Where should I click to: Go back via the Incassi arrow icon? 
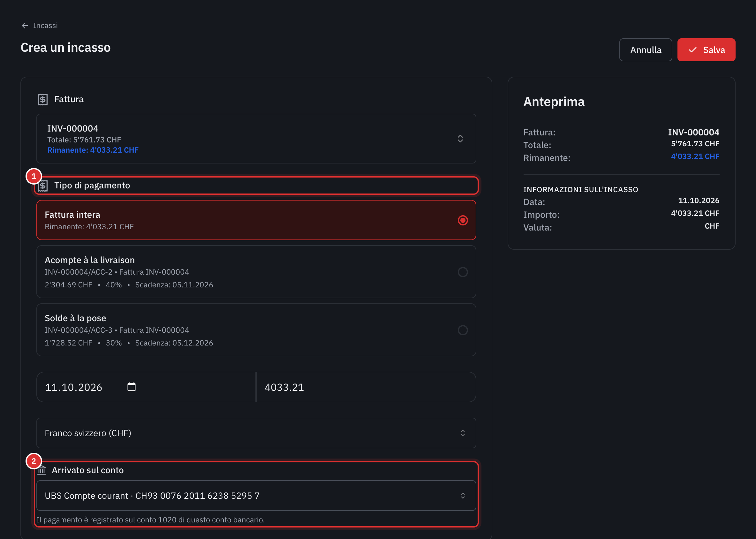tap(25, 26)
